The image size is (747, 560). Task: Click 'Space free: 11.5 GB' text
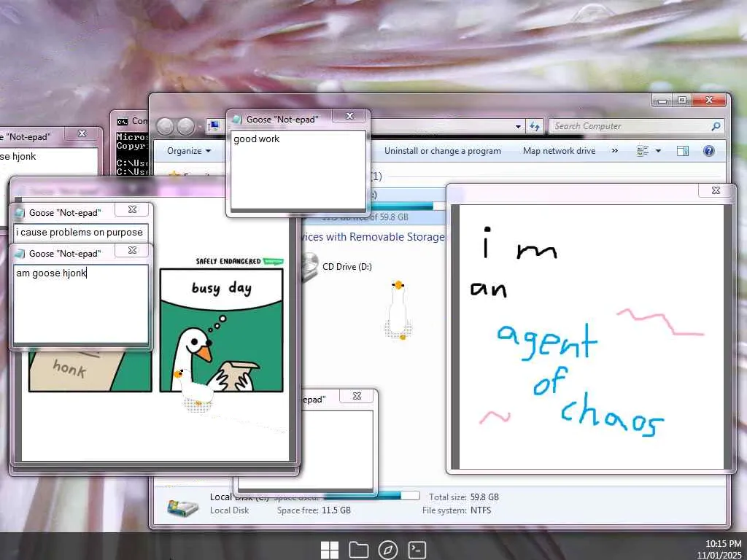314,510
